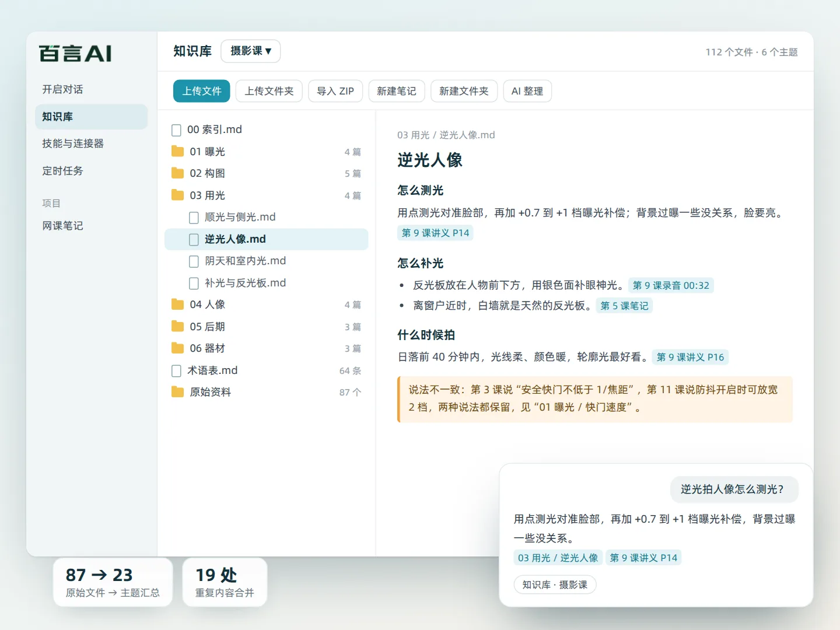Open 定时任务 in the sidebar

pyautogui.click(x=91, y=171)
